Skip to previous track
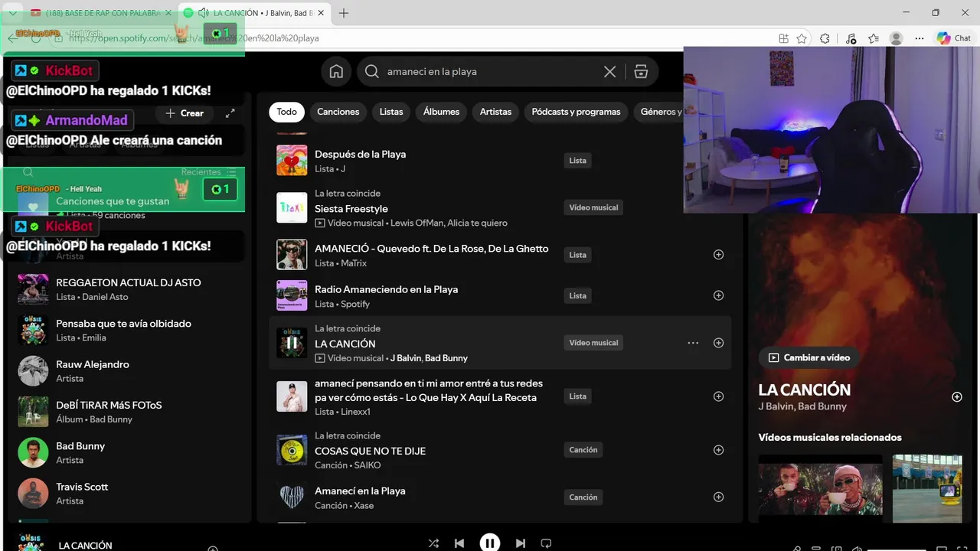This screenshot has width=980, height=551. [459, 543]
